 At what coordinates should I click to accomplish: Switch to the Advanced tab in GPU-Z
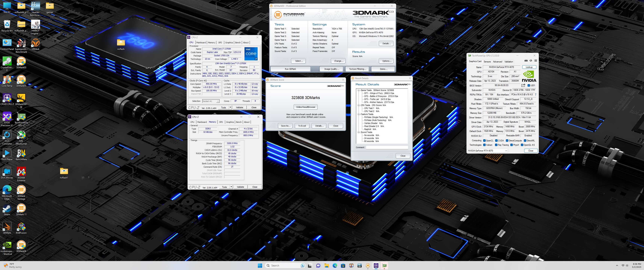point(497,61)
